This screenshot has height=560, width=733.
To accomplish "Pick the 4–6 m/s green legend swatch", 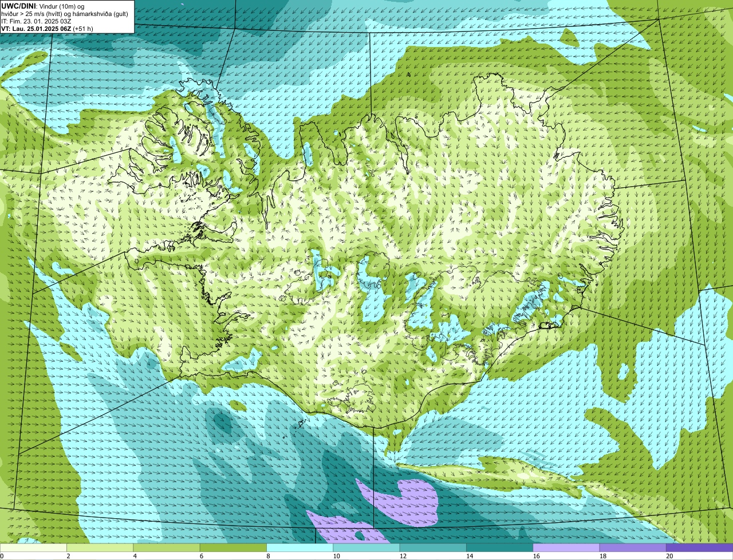I will [167, 547].
